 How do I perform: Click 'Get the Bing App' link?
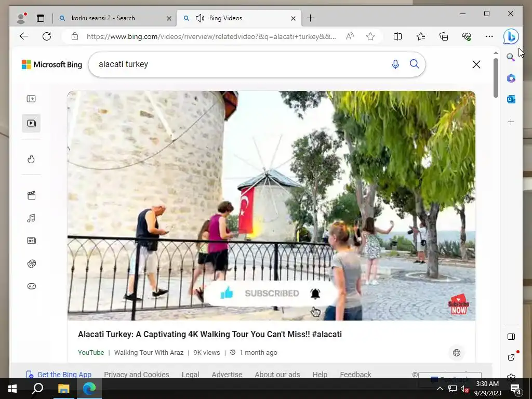point(59,374)
